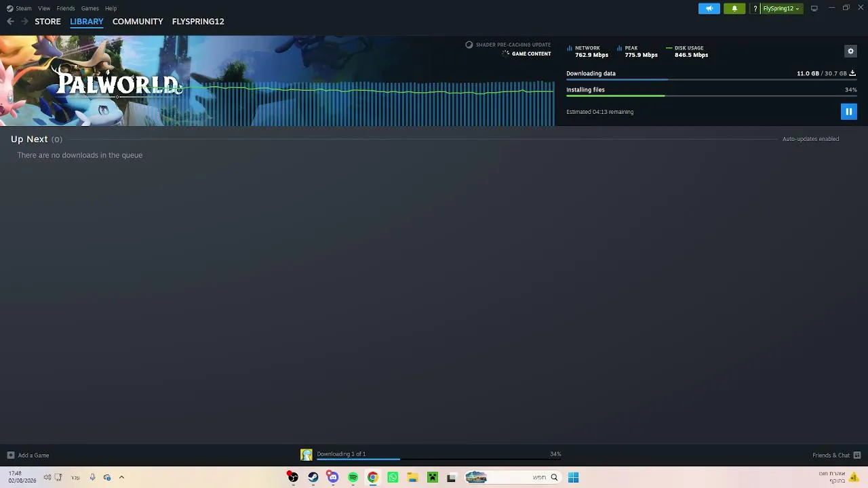Click the empty queue message text
Screen dimensions: 868x488
point(80,155)
